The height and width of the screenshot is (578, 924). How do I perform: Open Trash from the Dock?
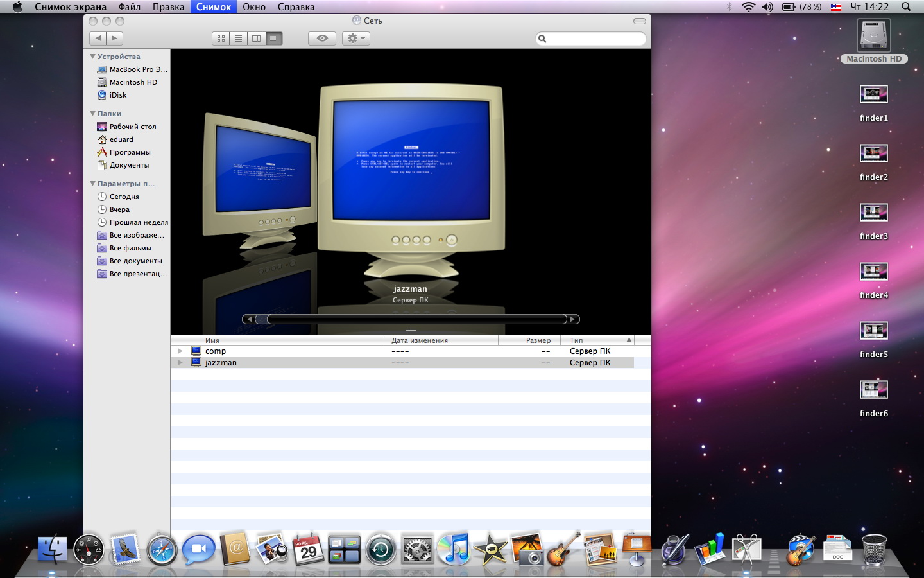(874, 550)
